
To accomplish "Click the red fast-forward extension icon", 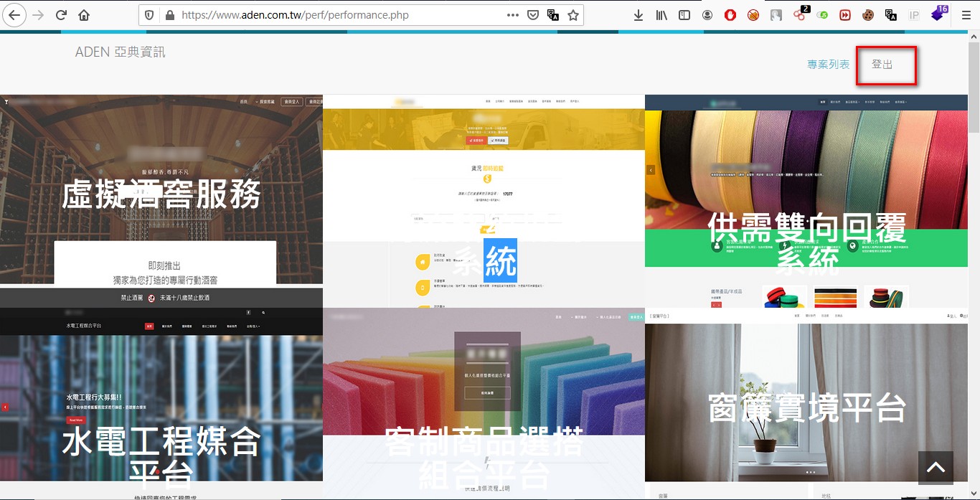I will pyautogui.click(x=845, y=15).
